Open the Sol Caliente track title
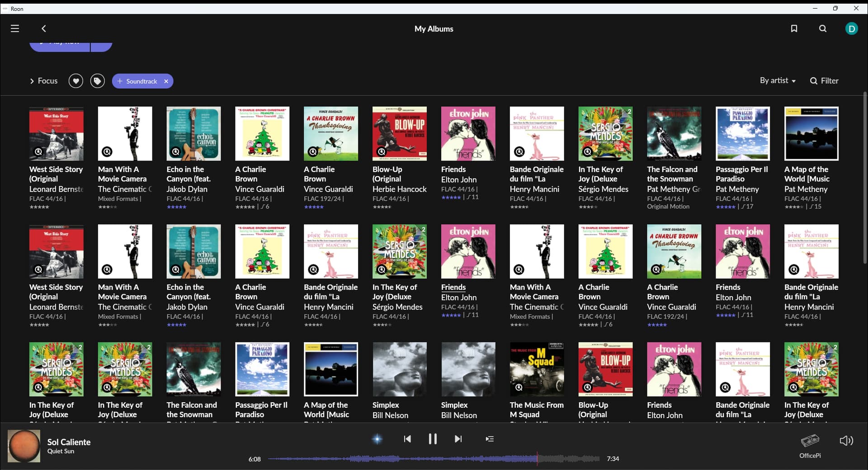The height and width of the screenshot is (470, 868). pyautogui.click(x=69, y=442)
